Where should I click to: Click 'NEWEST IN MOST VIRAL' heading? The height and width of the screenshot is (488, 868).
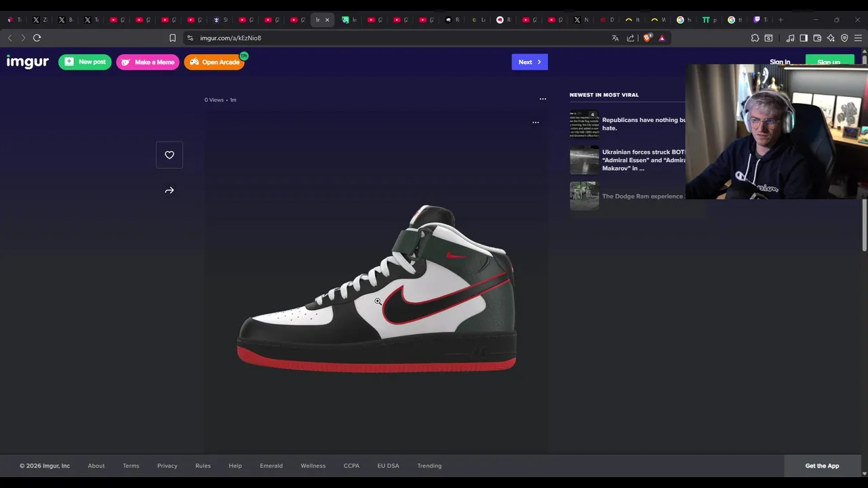click(604, 95)
